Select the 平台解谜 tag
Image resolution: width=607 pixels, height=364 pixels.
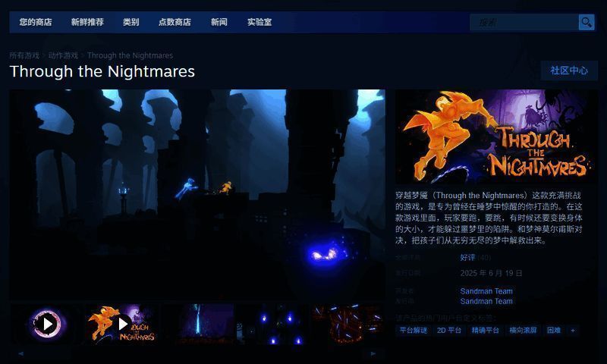pos(414,331)
